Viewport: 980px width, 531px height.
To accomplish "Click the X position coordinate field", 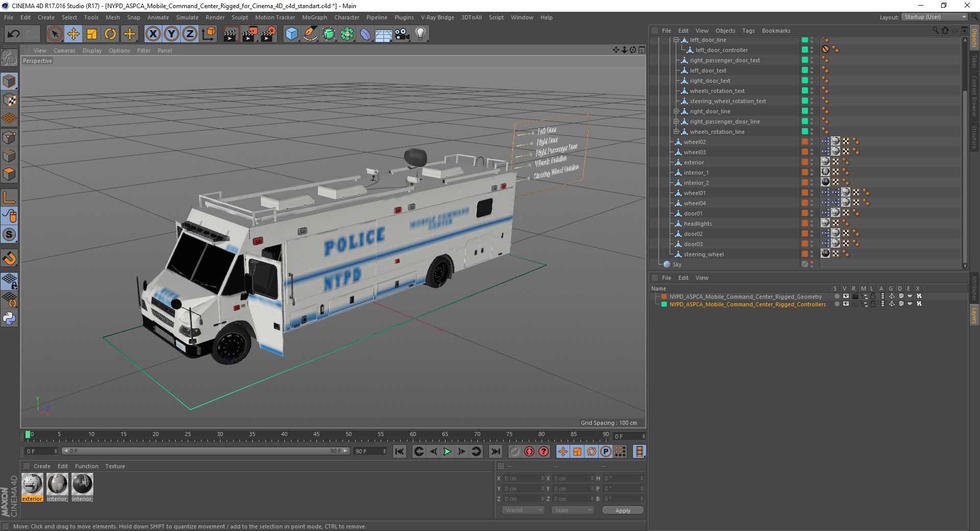I will pos(524,478).
